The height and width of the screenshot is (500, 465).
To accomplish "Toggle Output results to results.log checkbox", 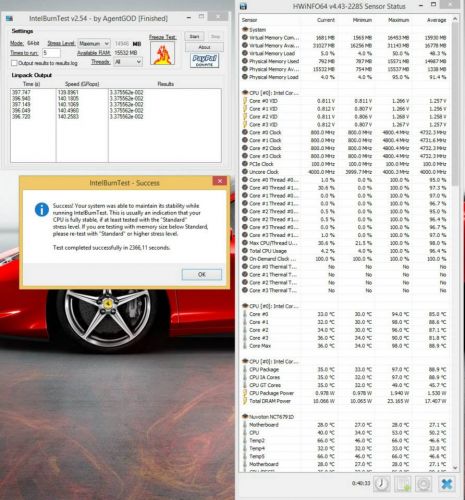I will tap(14, 63).
